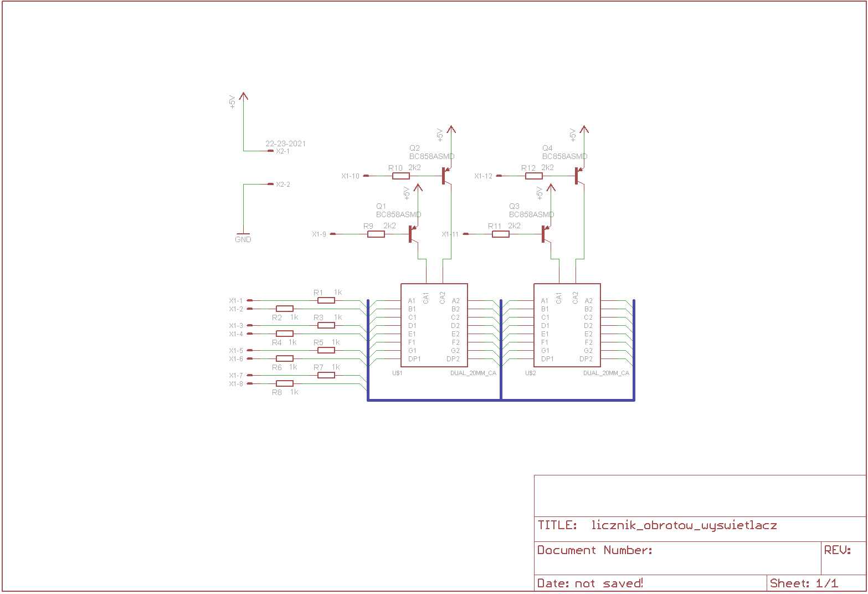Select the CA2 pin label on U$2

[576, 298]
